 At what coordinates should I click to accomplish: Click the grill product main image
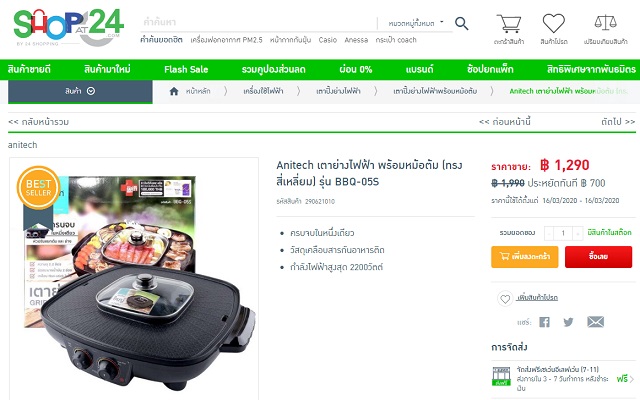134,278
